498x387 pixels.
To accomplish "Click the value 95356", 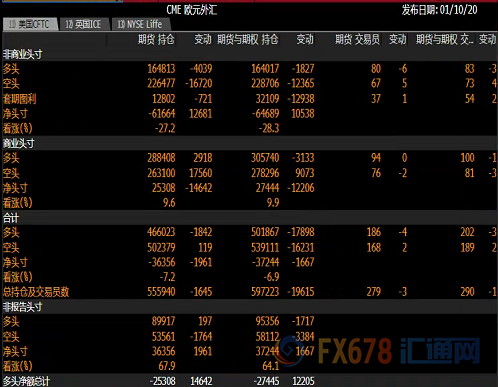I will click(x=267, y=321).
